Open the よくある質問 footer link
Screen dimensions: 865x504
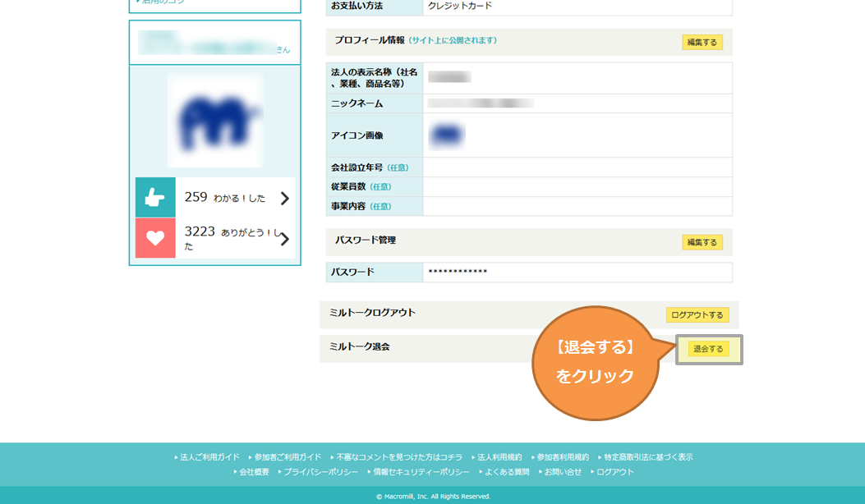507,472
